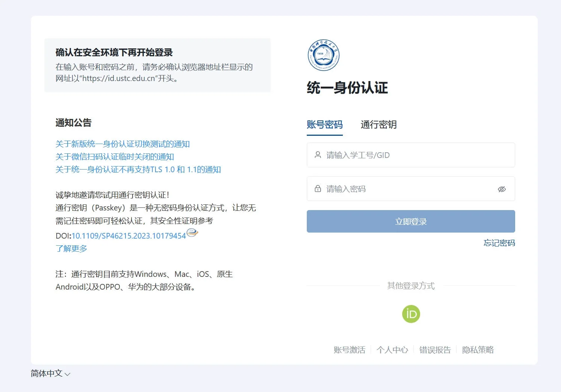
Task: Click the 统一身份认证 heading
Action: 347,88
